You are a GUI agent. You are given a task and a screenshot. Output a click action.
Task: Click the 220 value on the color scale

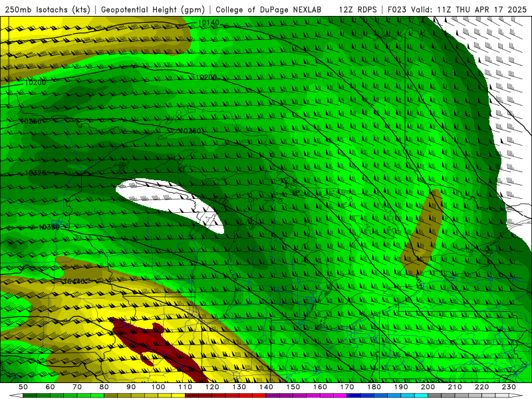[483, 387]
